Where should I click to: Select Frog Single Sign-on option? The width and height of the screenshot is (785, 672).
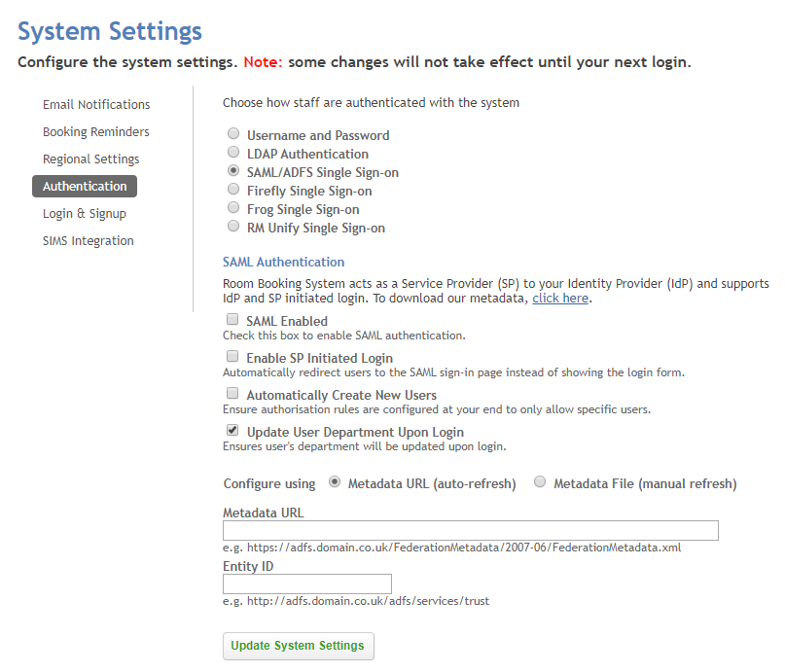(233, 209)
